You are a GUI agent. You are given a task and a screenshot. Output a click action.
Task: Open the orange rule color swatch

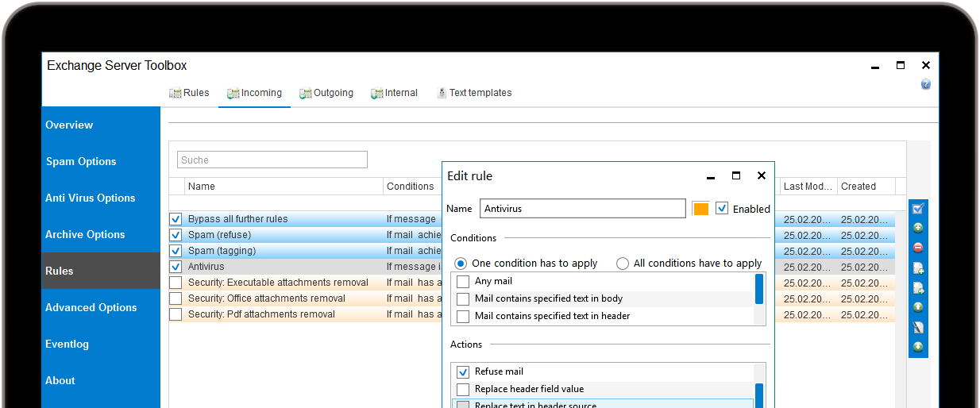(700, 209)
